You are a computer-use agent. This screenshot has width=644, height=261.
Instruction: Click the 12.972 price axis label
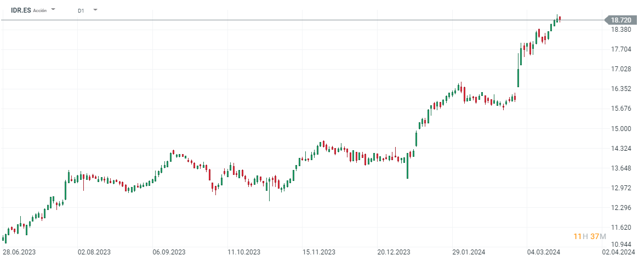620,188
